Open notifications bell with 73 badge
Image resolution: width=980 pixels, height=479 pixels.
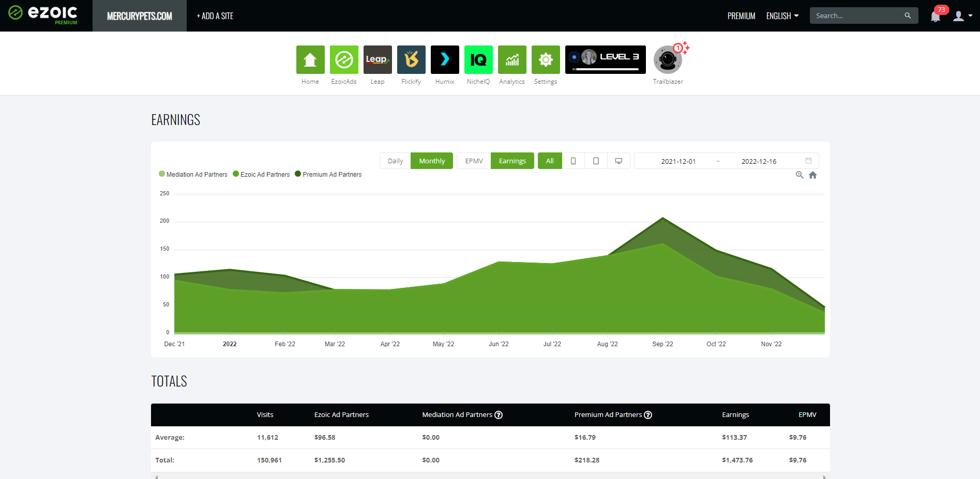click(936, 16)
